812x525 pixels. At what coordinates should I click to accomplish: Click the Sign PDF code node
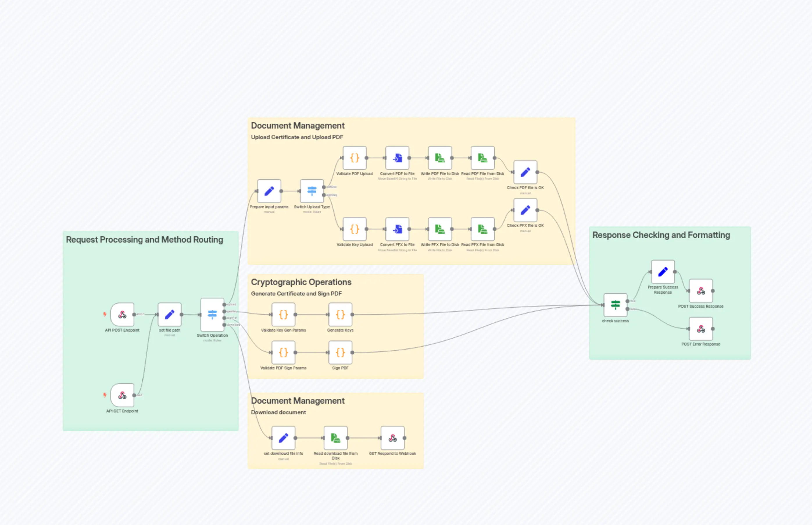pos(340,352)
